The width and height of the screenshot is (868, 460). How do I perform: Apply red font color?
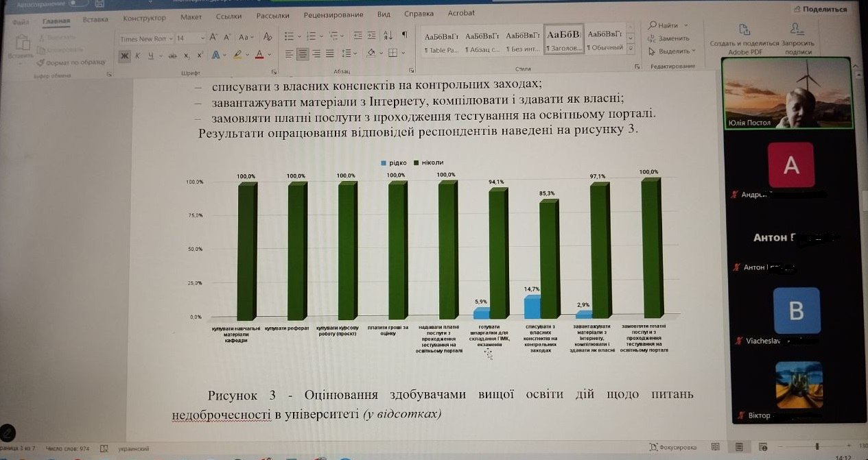(259, 56)
